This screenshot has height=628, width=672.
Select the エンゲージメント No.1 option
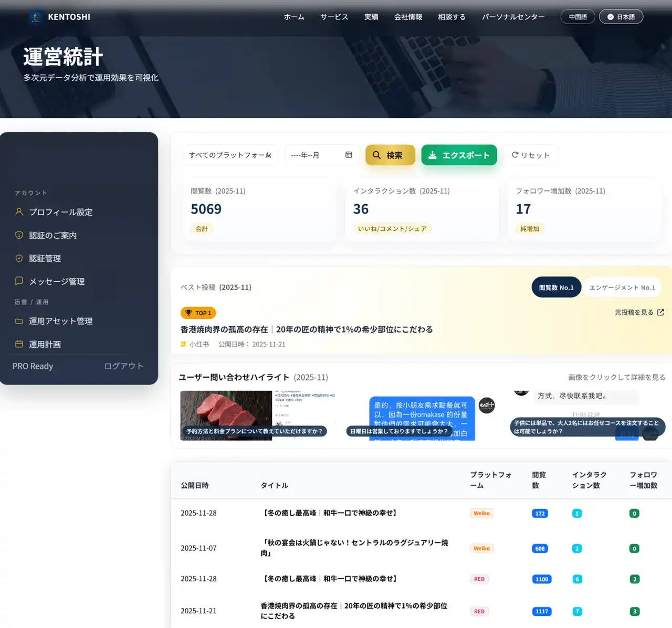(623, 287)
